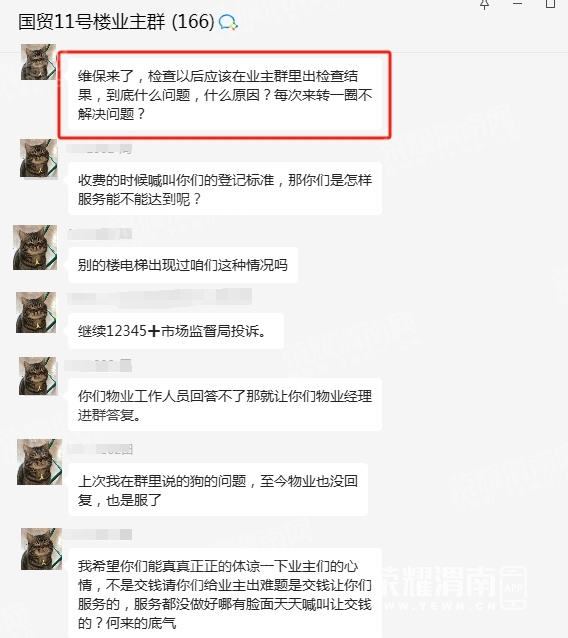Click group title 国贸11号楼业主群 (166)

click(116, 22)
